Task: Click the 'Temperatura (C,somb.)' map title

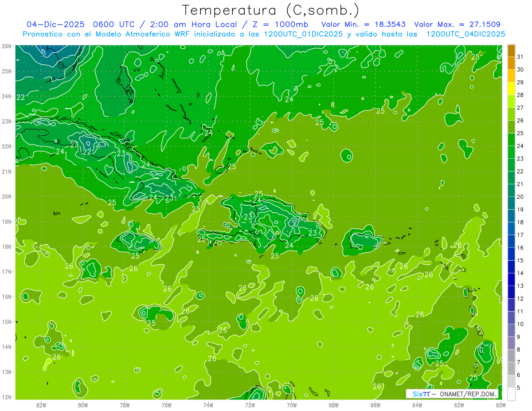Action: 270,10
